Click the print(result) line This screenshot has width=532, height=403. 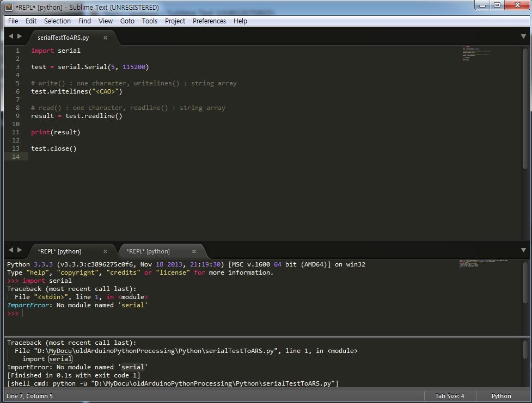(x=56, y=132)
